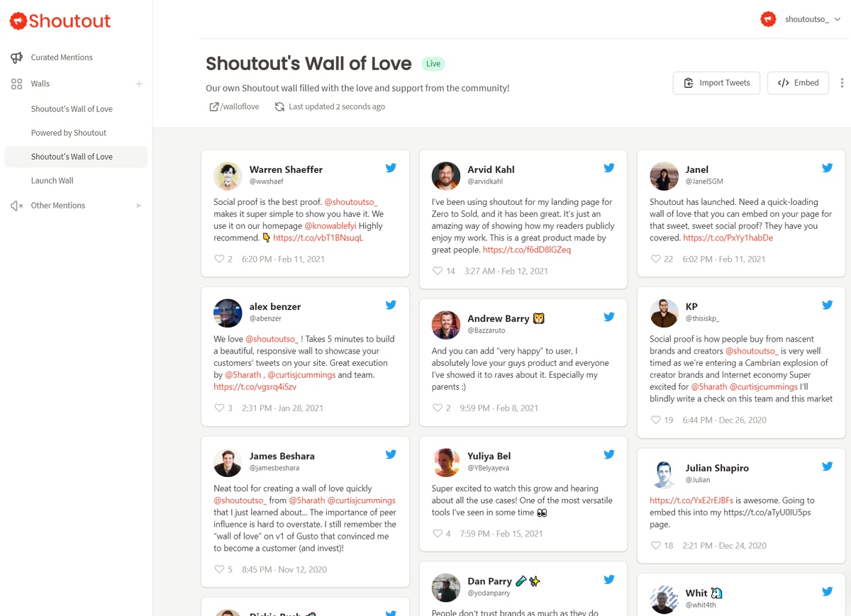Screen dimensions: 851x616
Task: Click Twitter bird on Whit card
Action: tap(827, 591)
